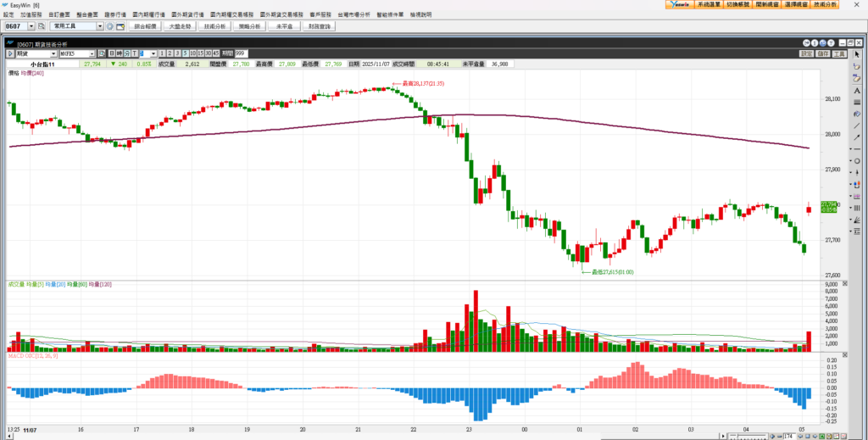Screen dimensions: 868x440
Task: Click the gear icon beside 常用工具
Action: 109,26
